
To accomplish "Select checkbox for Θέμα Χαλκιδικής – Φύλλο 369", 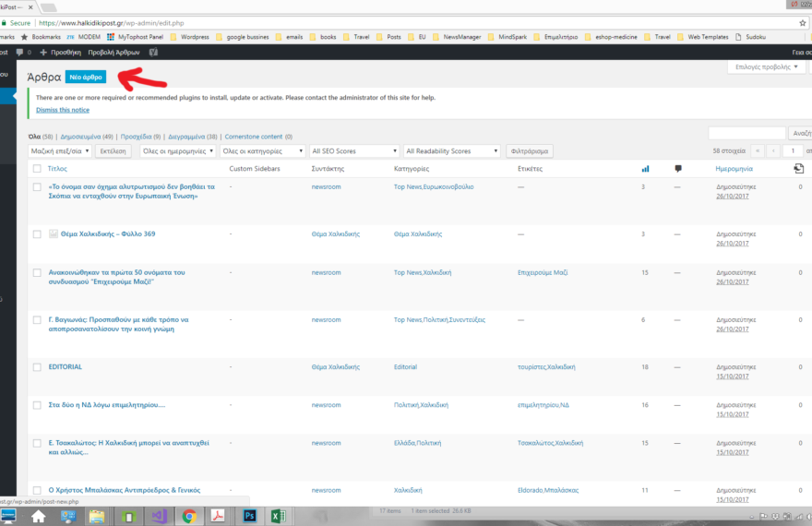I will pos(37,234).
